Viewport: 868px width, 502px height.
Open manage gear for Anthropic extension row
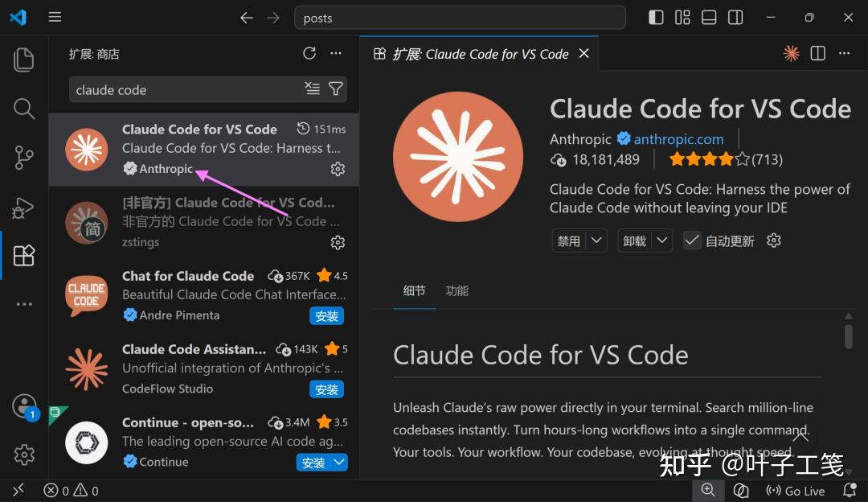(x=338, y=169)
